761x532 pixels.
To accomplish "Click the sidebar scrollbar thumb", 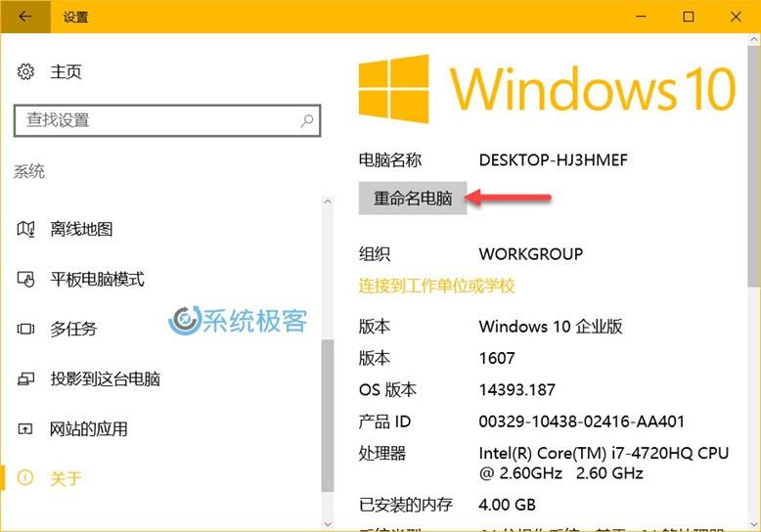I will pos(328,416).
